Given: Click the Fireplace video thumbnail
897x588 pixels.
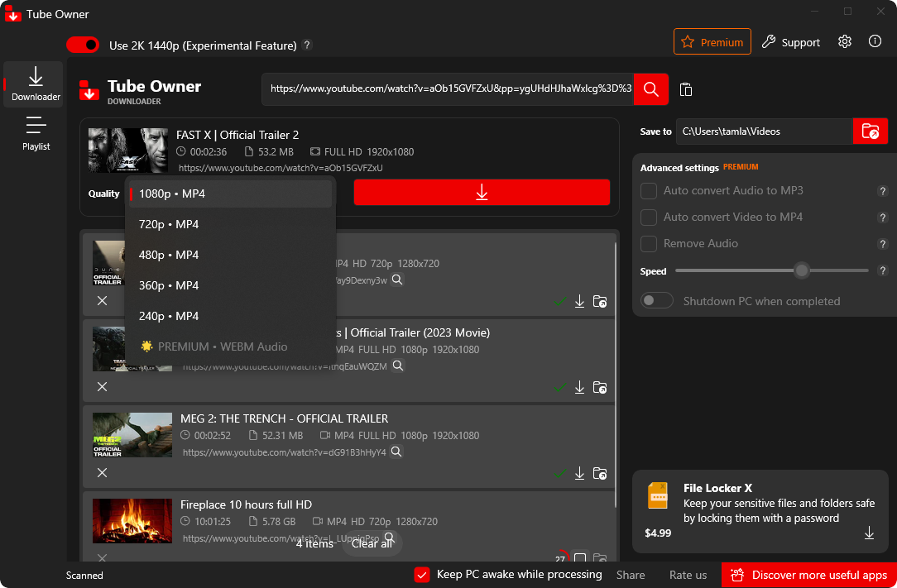Looking at the screenshot, I should click(132, 520).
